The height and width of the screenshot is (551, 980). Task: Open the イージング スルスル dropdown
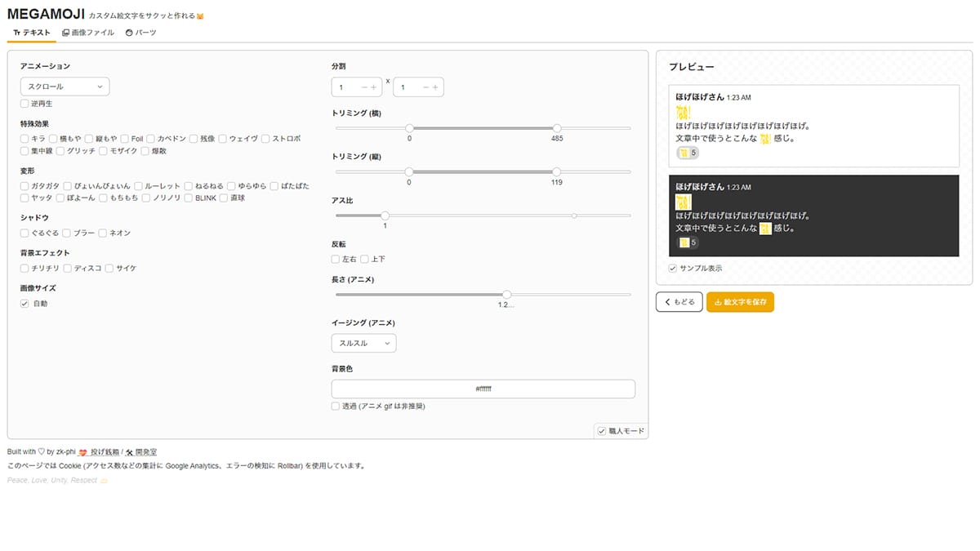363,343
